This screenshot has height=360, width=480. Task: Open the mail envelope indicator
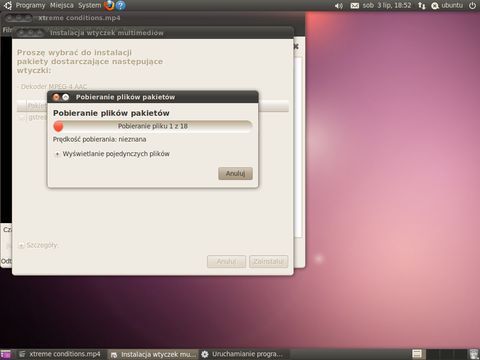[355, 6]
